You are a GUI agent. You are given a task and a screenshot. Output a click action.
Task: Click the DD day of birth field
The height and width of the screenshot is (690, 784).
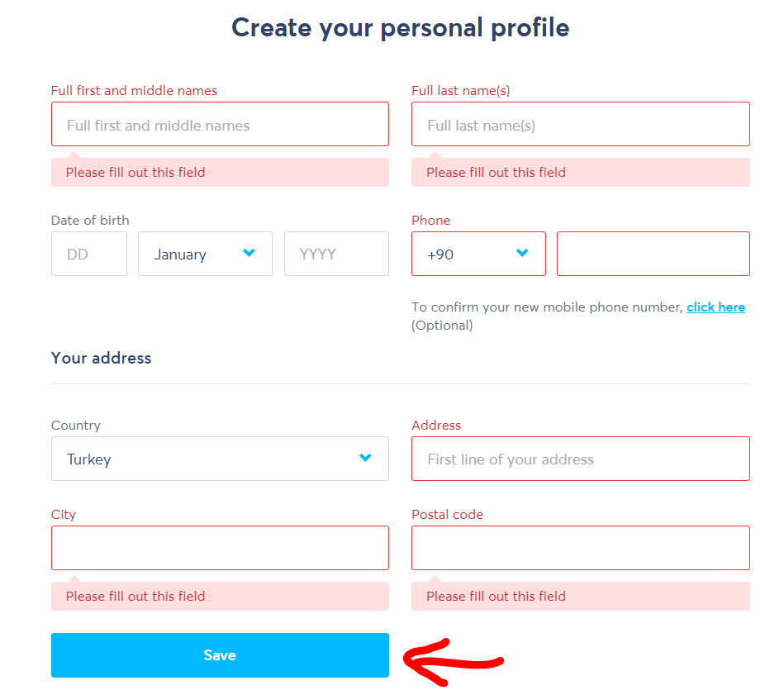[x=89, y=254]
